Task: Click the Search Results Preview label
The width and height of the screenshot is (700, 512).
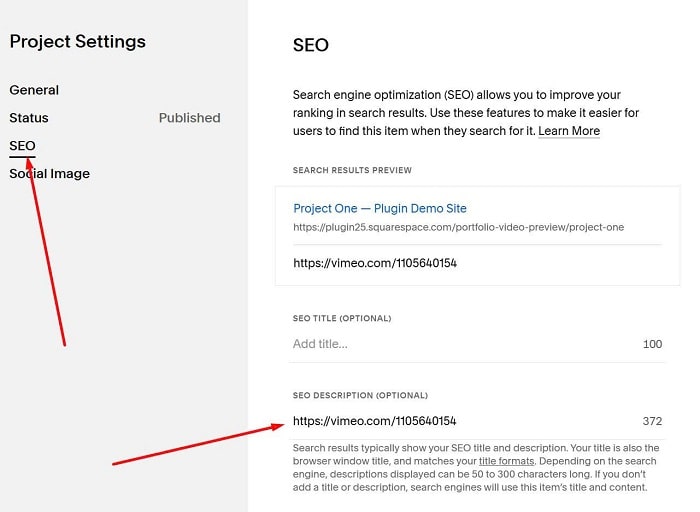Action: click(x=352, y=171)
